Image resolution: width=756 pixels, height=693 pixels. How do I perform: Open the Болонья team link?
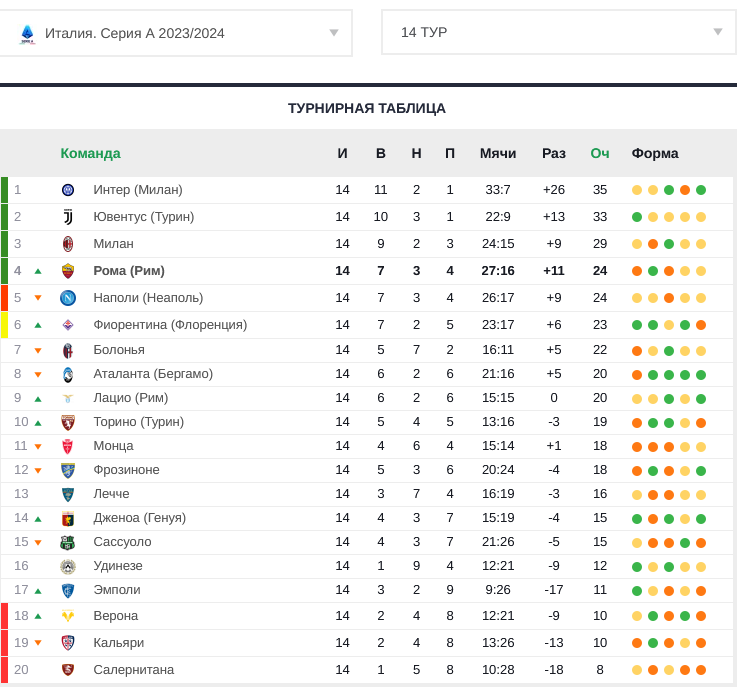click(x=119, y=350)
